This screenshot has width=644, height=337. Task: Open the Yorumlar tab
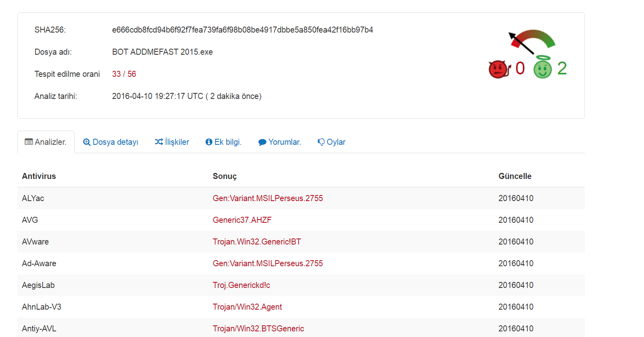point(285,142)
